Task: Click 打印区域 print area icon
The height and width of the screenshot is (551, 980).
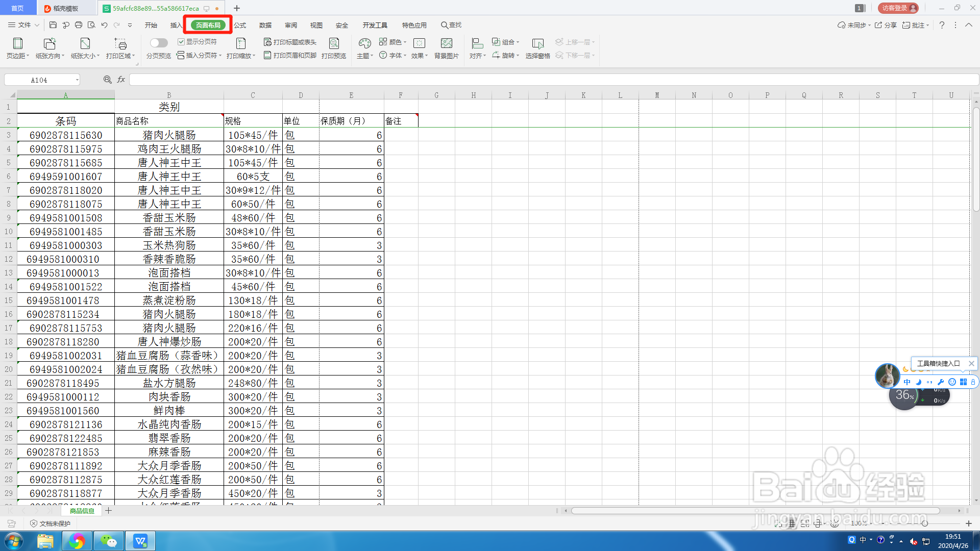Action: [120, 44]
